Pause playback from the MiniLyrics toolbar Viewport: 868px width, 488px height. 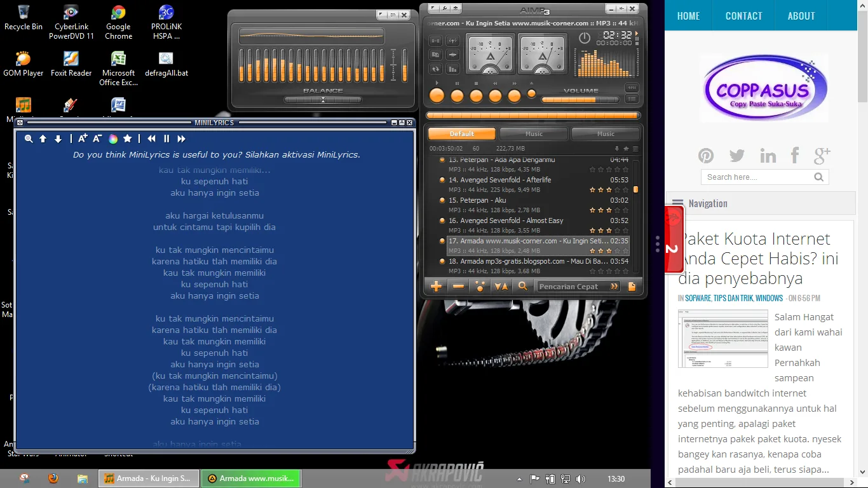(x=166, y=139)
